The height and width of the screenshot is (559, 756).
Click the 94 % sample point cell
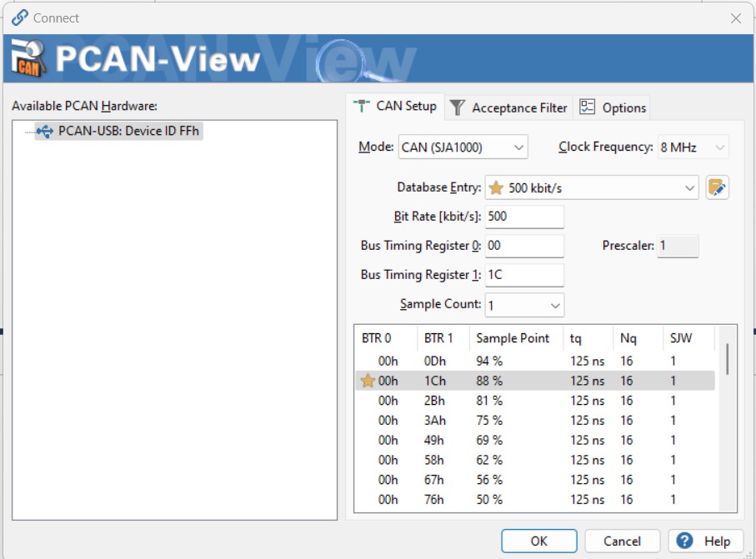point(489,361)
